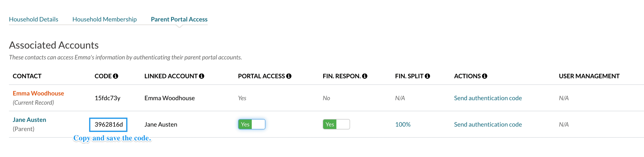Click Jane Austen's code 3962816d
Image resolution: width=644 pixels, height=157 pixels.
pyautogui.click(x=109, y=124)
